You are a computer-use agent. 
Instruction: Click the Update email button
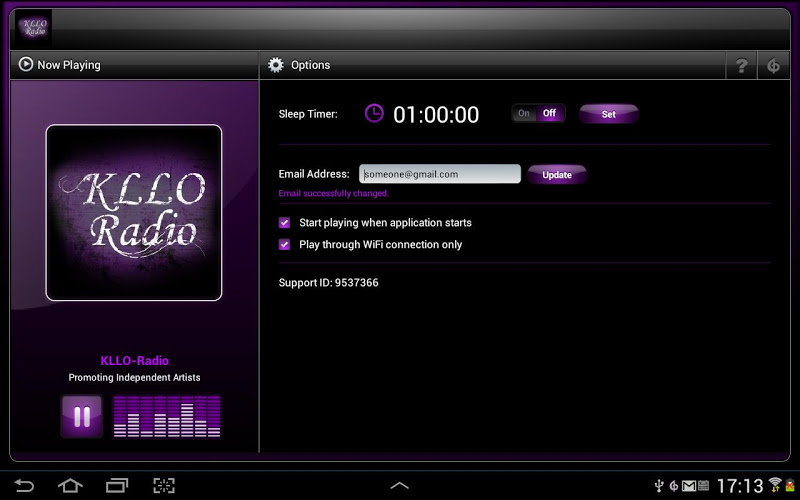click(x=557, y=174)
